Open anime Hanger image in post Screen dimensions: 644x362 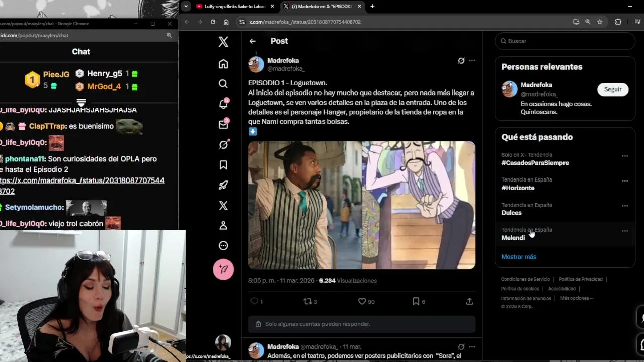click(x=419, y=205)
